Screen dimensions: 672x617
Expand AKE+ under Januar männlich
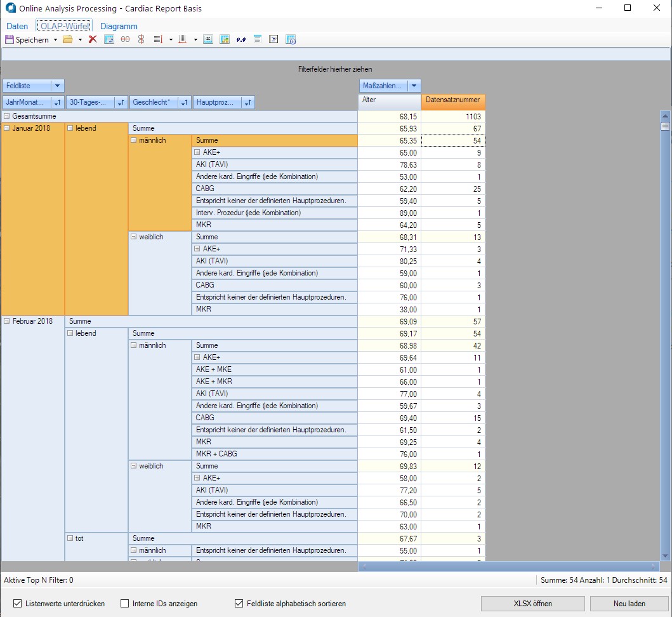[x=197, y=152]
